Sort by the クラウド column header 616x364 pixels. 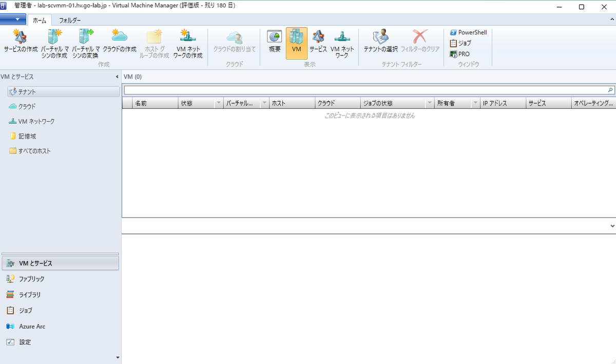pyautogui.click(x=338, y=103)
